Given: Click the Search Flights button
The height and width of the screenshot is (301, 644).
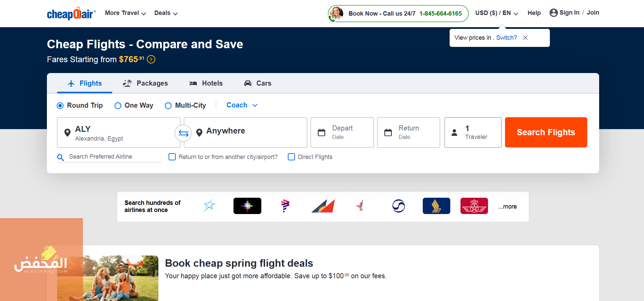Looking at the screenshot, I should 546,132.
